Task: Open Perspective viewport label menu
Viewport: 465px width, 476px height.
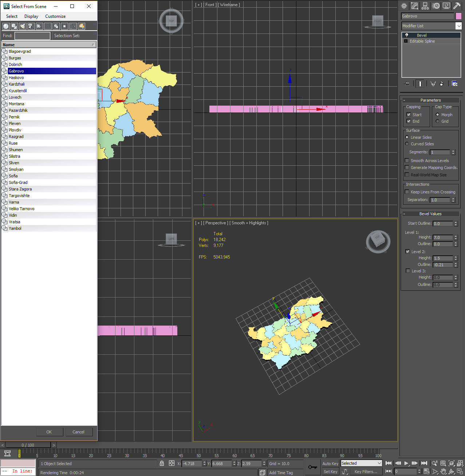Action: coord(216,223)
